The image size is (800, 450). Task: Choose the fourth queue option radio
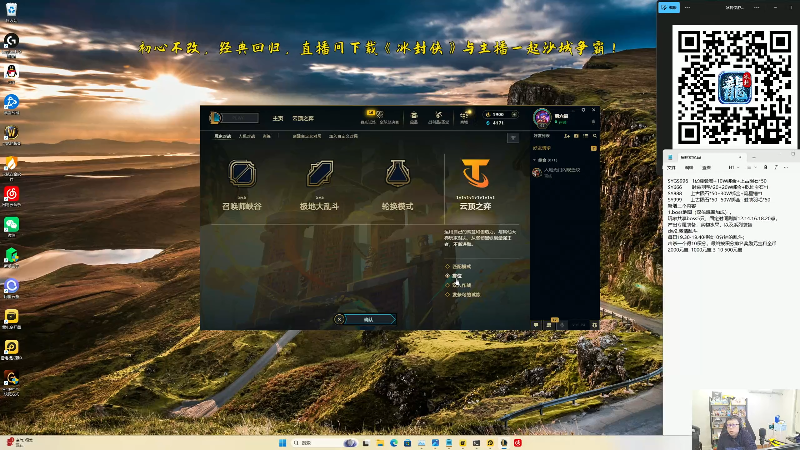point(447,294)
